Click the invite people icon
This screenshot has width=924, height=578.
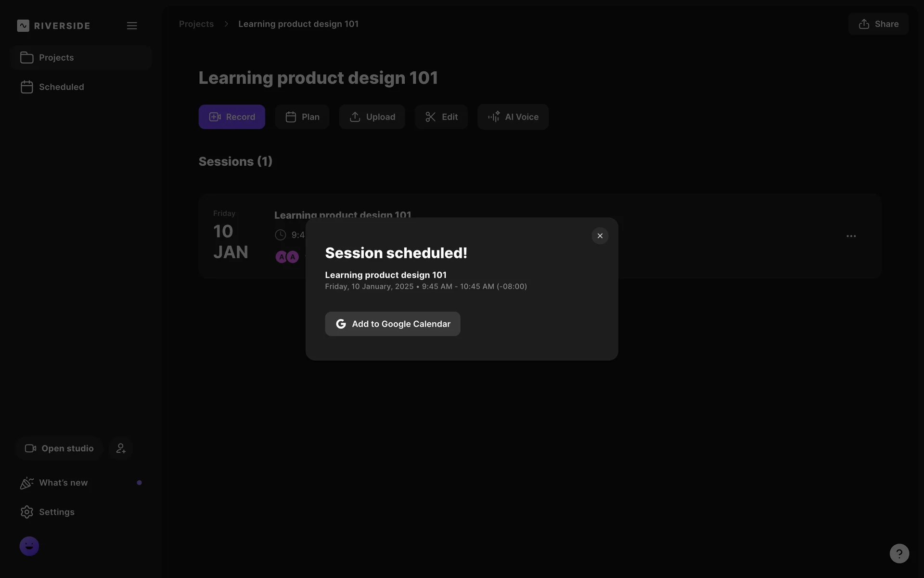click(x=121, y=448)
